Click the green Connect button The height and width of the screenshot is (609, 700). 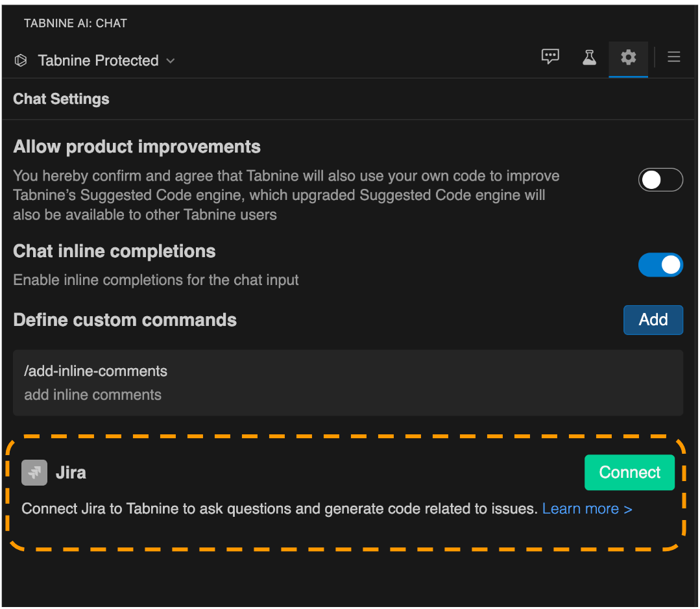coord(629,473)
